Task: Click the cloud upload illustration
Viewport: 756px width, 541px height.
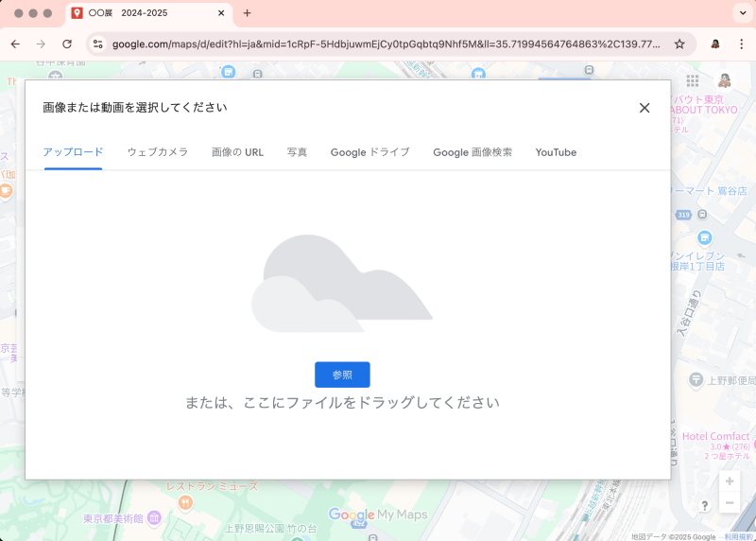Action: point(342,284)
